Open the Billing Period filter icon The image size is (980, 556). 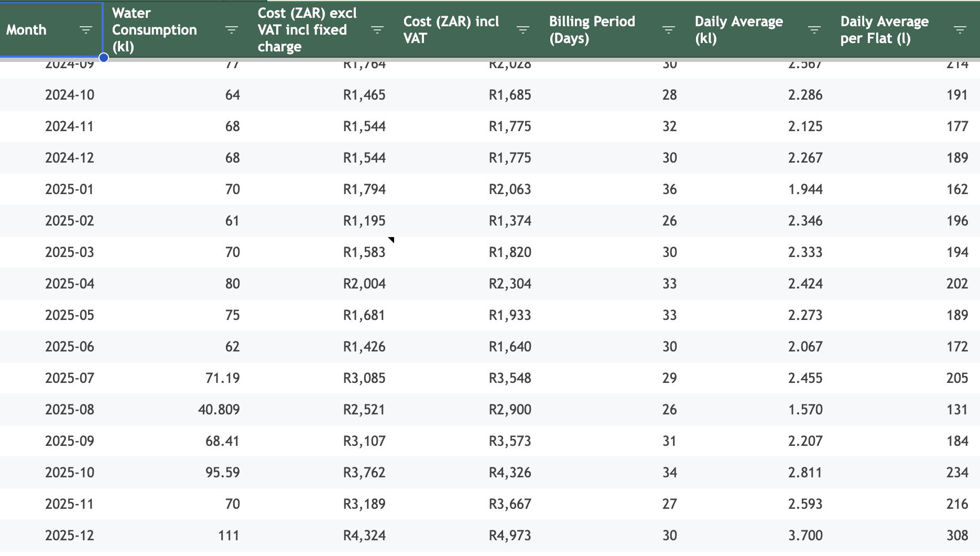[669, 30]
